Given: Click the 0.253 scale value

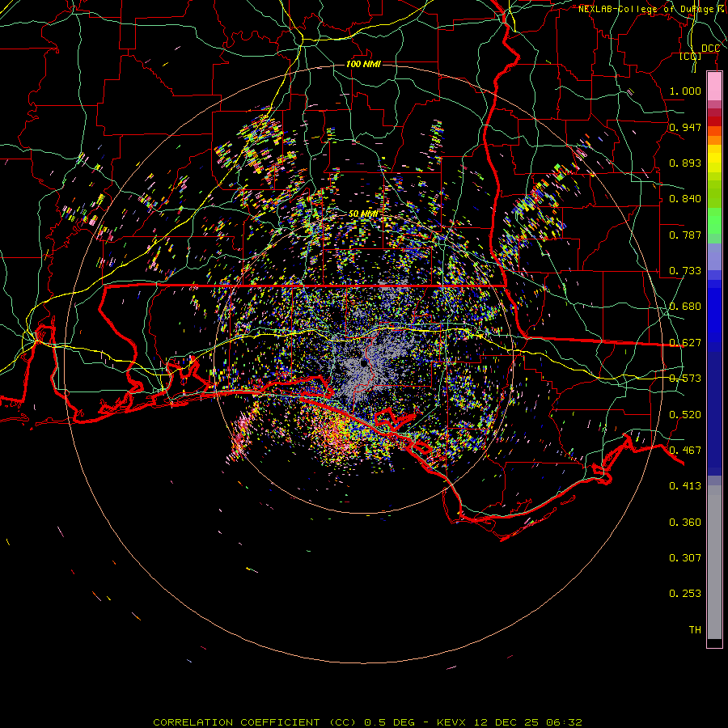Looking at the screenshot, I should coord(685,594).
